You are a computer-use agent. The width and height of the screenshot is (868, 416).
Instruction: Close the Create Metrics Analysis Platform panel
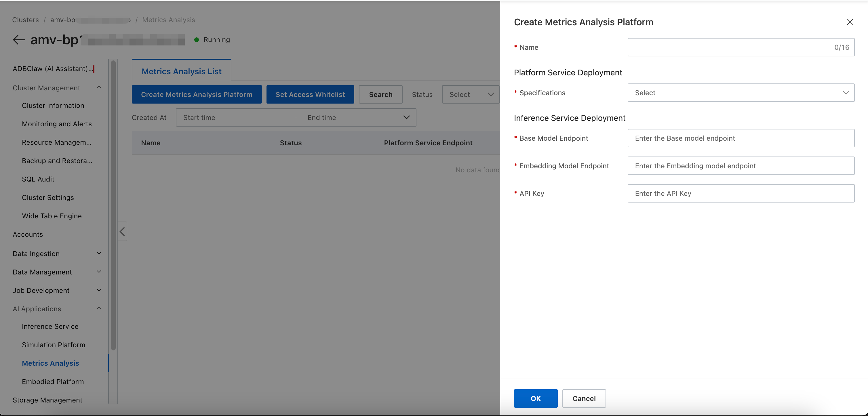[850, 22]
